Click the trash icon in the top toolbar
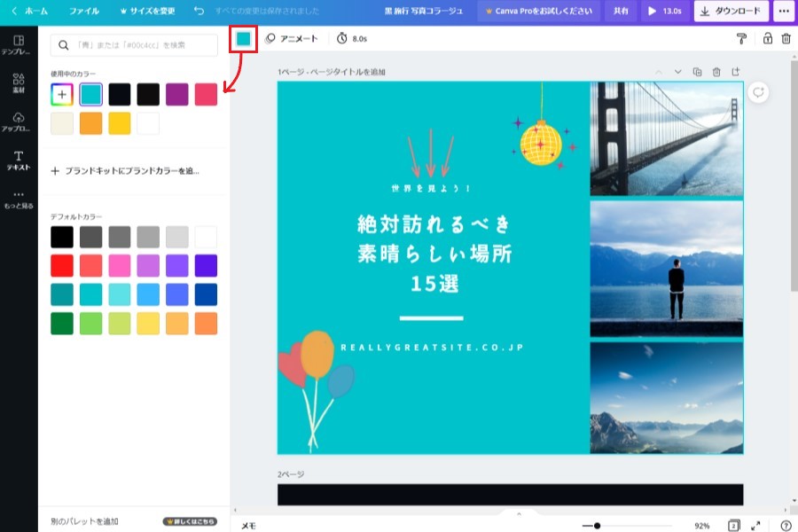 786,39
